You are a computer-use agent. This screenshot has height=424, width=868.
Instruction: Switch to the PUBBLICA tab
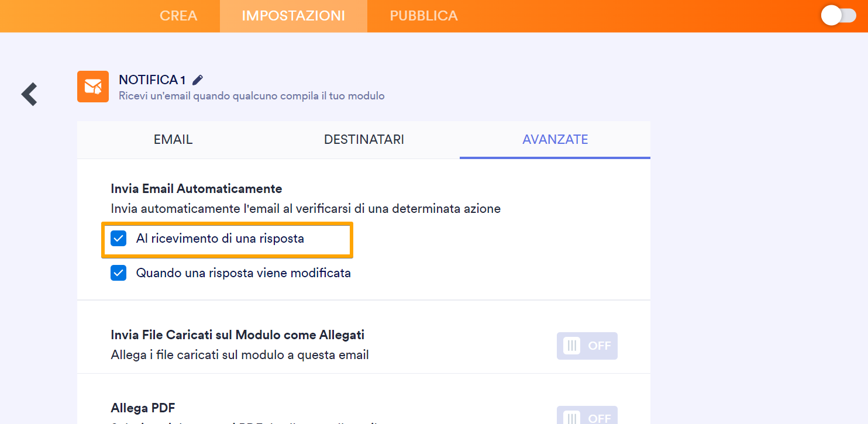[x=424, y=16]
